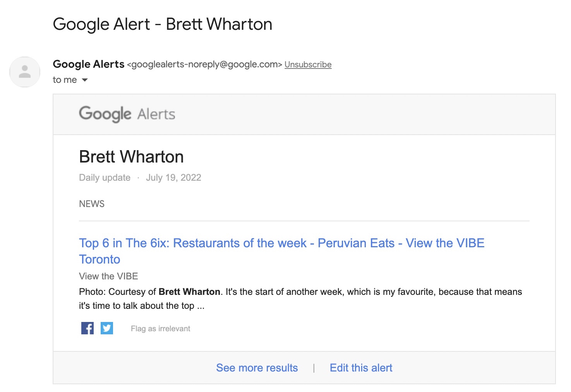This screenshot has width=571, height=392.
Task: Share the article on Twitter
Action: pyautogui.click(x=107, y=328)
